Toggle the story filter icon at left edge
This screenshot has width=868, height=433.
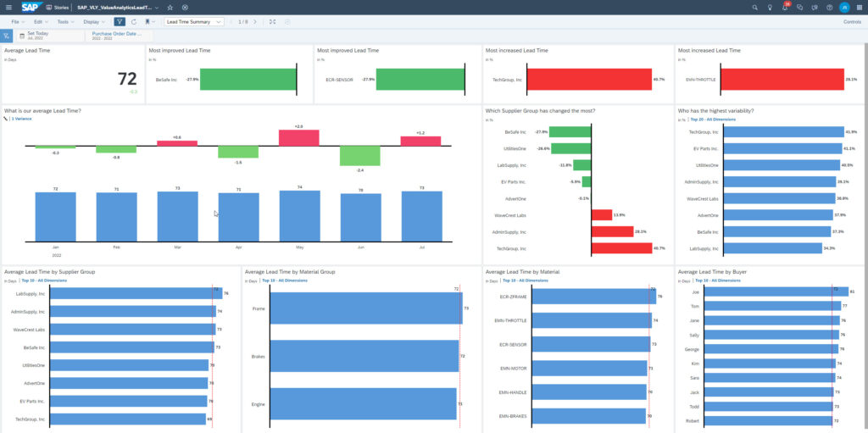point(6,36)
